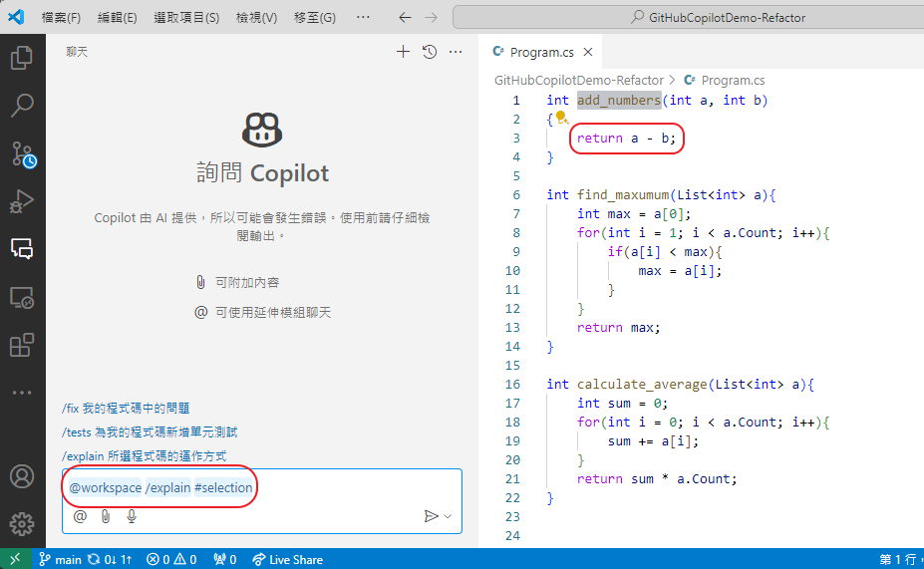Viewport: 924px width, 569px height.
Task: Click calculate_average function name on line 16
Action: pyautogui.click(x=642, y=385)
